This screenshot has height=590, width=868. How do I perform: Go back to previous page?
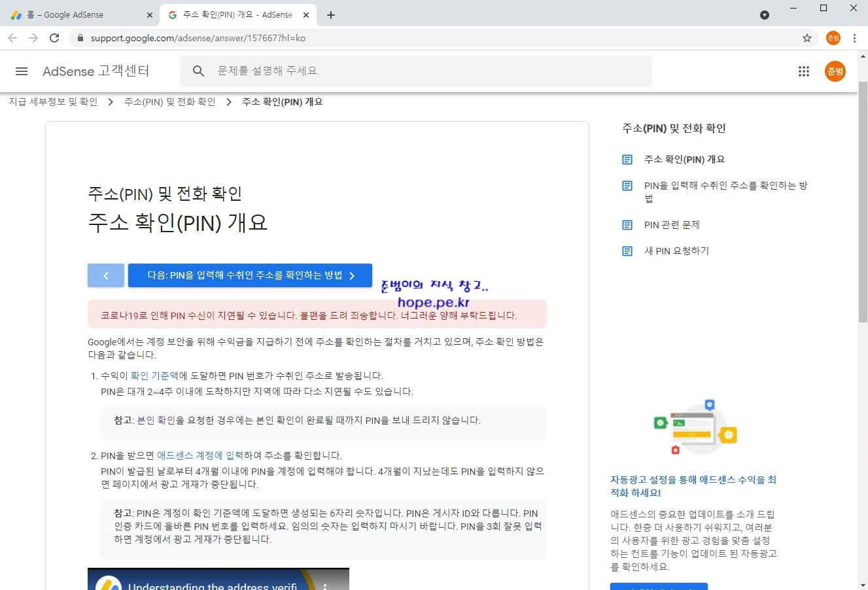(x=12, y=38)
